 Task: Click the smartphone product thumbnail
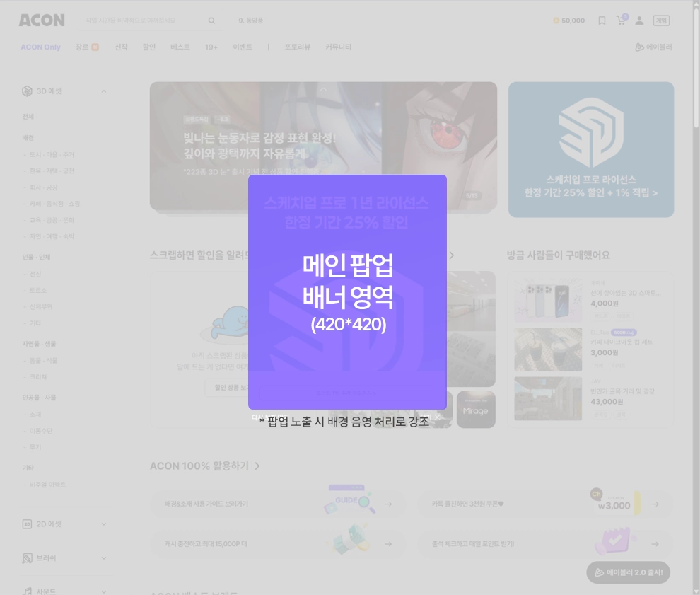548,300
